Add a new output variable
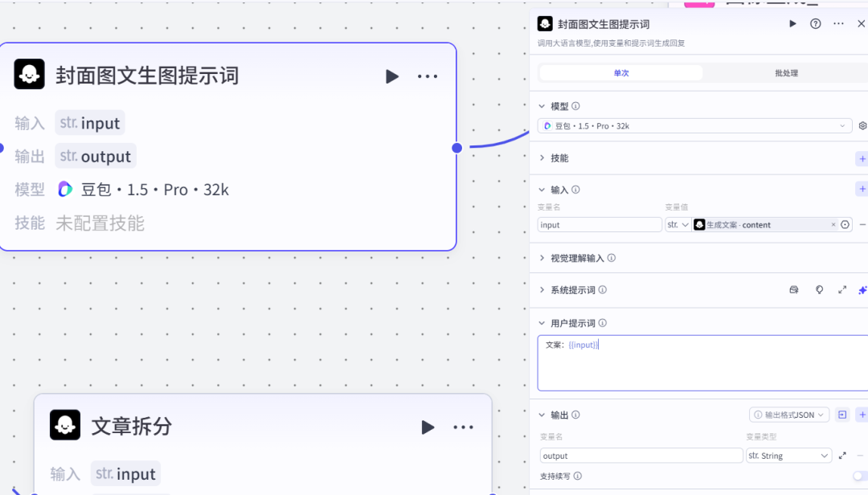The width and height of the screenshot is (868, 495). click(x=862, y=415)
